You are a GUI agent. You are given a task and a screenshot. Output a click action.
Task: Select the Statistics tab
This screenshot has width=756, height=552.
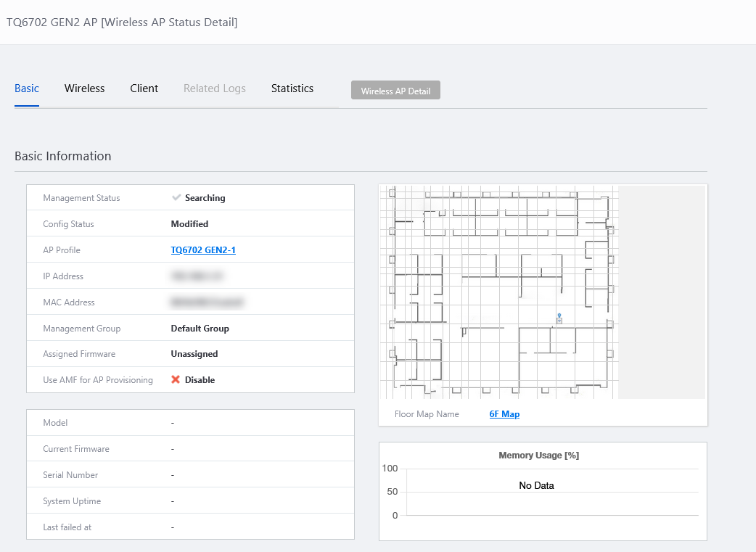point(292,88)
